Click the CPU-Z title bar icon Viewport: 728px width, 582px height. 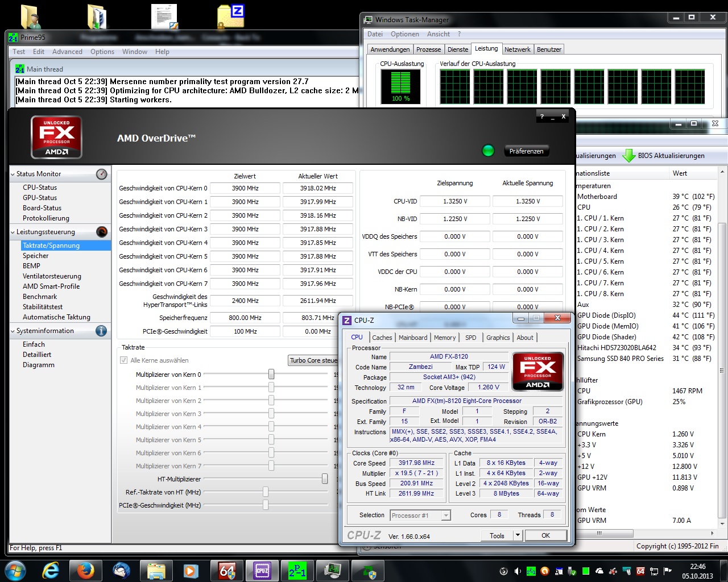pyautogui.click(x=347, y=320)
